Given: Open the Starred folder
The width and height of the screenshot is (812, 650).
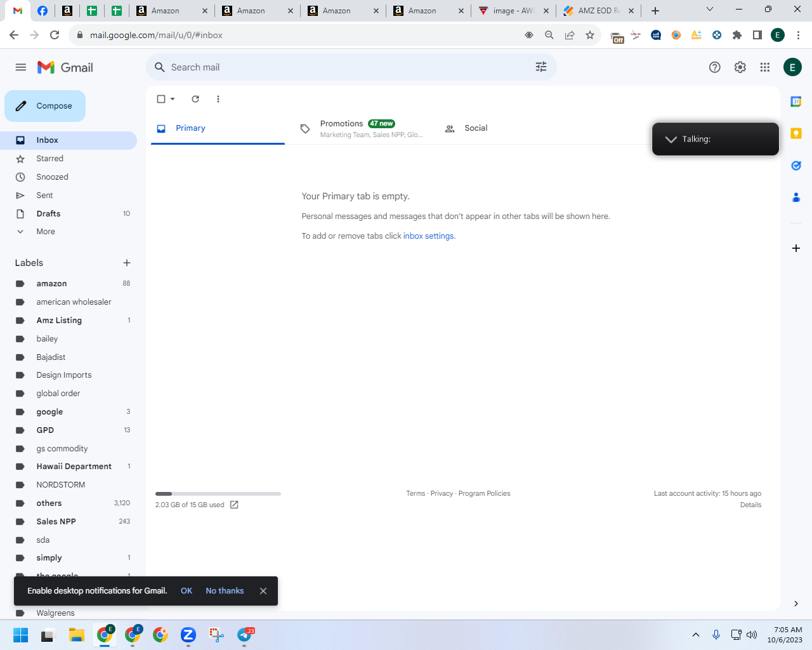Looking at the screenshot, I should pyautogui.click(x=69, y=159).
